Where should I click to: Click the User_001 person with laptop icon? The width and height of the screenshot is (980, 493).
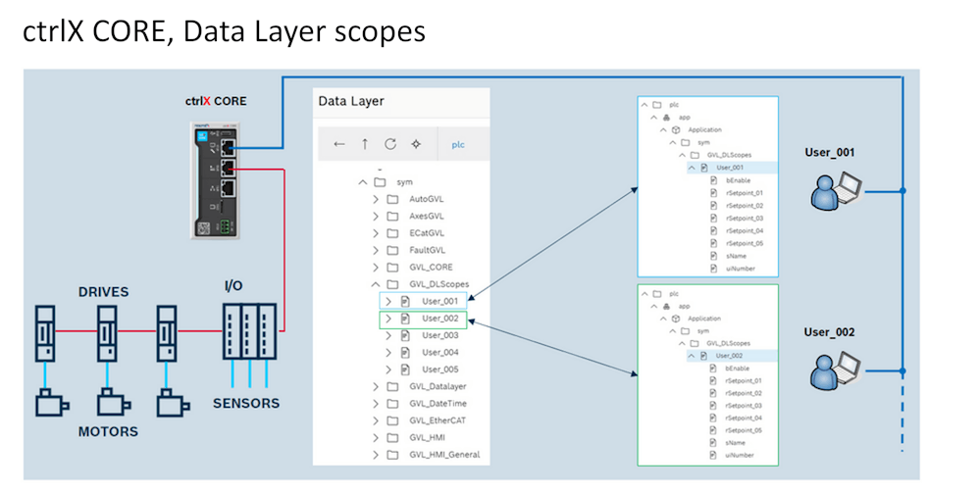(836, 190)
